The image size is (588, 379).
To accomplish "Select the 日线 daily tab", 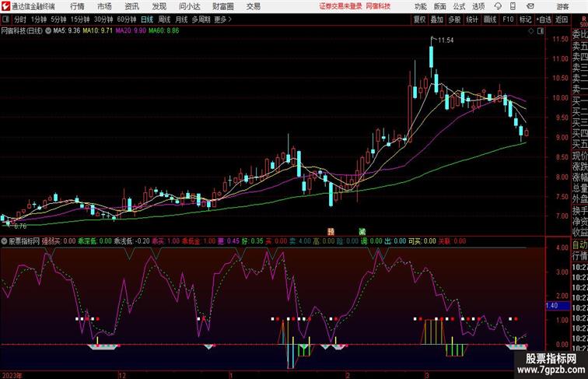I will tap(147, 19).
